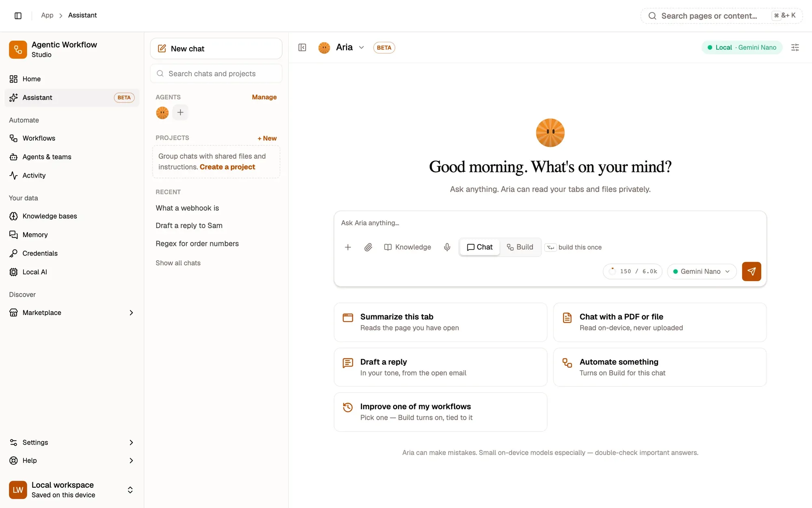This screenshot has width=812, height=508.
Task: Select the Aria agent avatar in Agents list
Action: [162, 113]
